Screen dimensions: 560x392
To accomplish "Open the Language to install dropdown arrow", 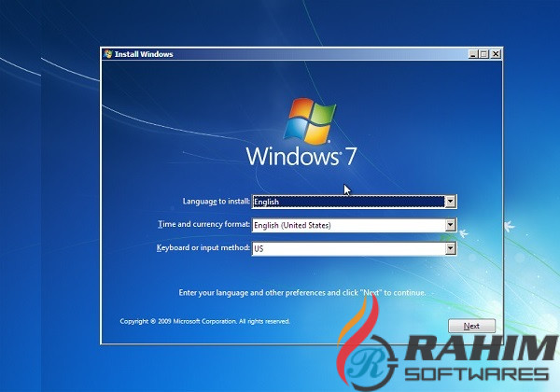I will [451, 202].
